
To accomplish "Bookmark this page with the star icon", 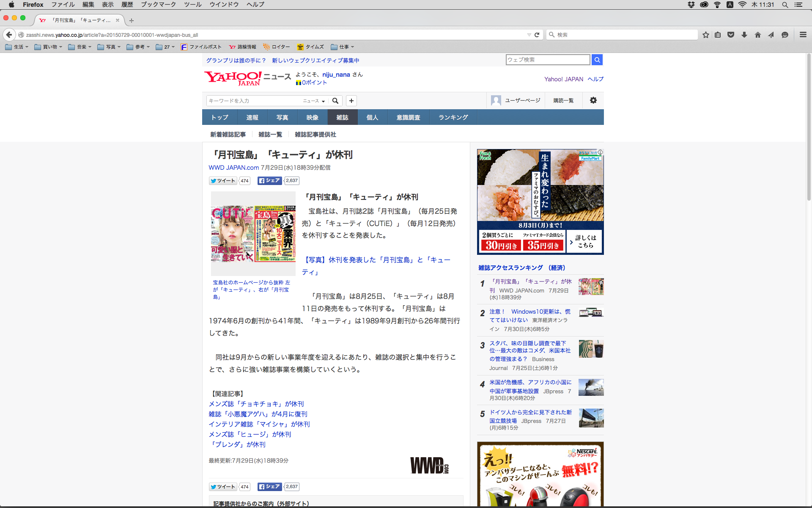I will [705, 35].
